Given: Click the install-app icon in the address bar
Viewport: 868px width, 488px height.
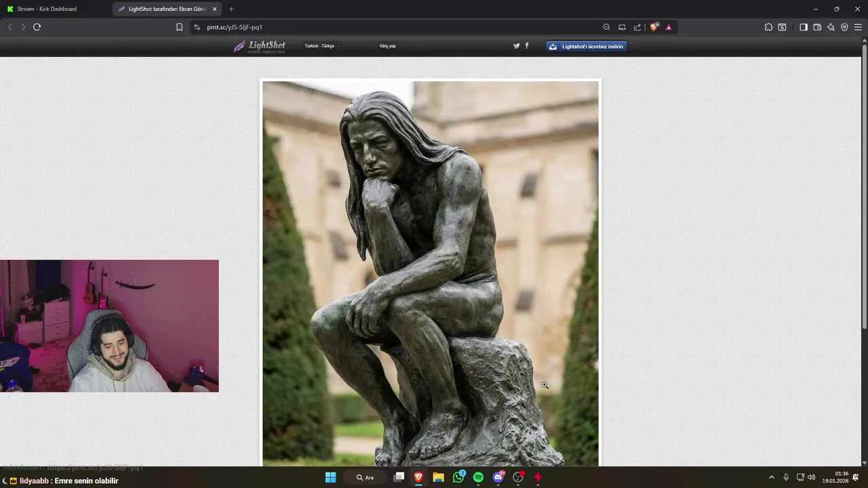Looking at the screenshot, I should (x=622, y=27).
